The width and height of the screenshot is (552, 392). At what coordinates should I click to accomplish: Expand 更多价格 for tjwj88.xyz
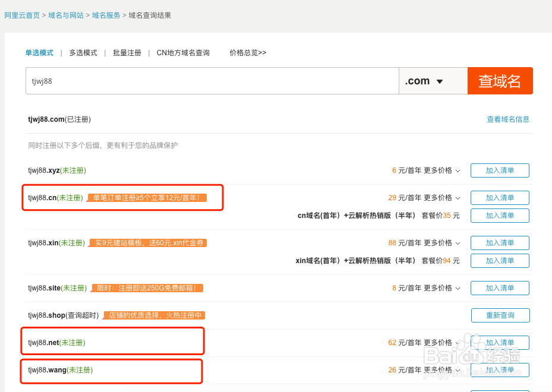[x=442, y=170]
